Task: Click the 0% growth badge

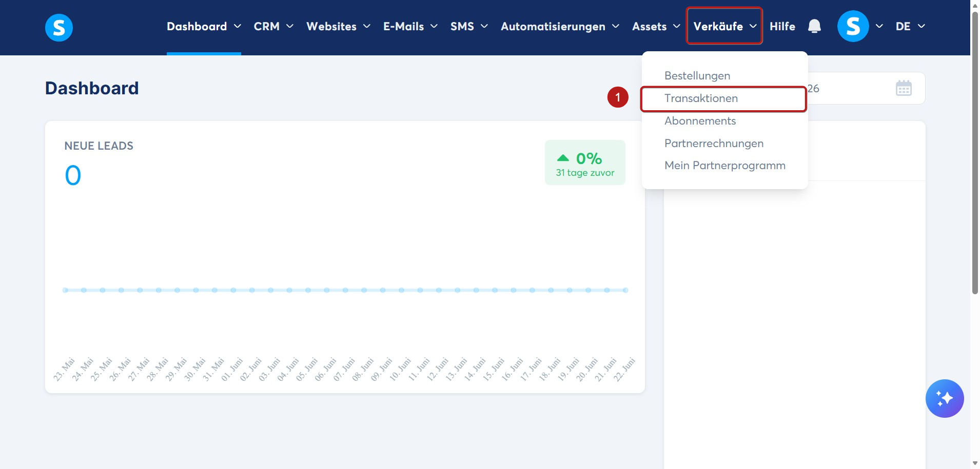Action: coord(585,162)
